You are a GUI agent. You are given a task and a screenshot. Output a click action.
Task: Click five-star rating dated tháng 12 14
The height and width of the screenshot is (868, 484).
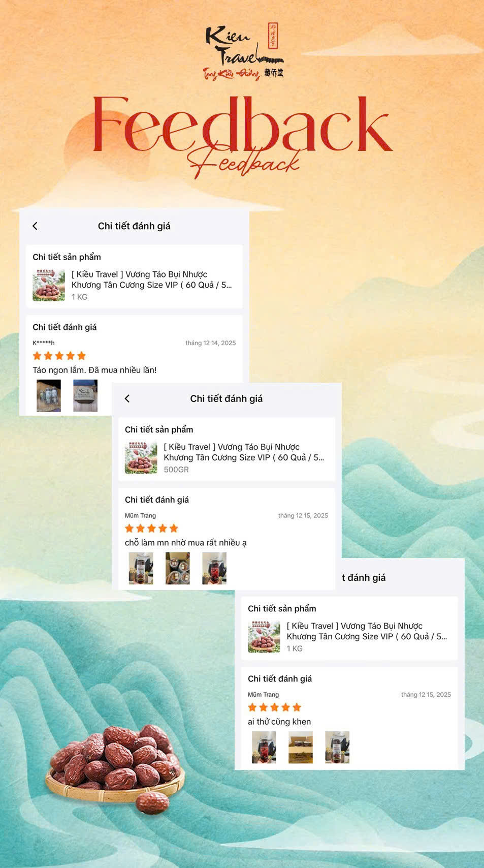coord(59,356)
